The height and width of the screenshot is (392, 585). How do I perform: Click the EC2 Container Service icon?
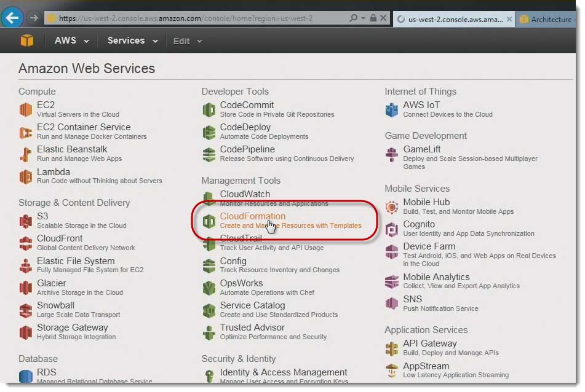[x=26, y=132]
